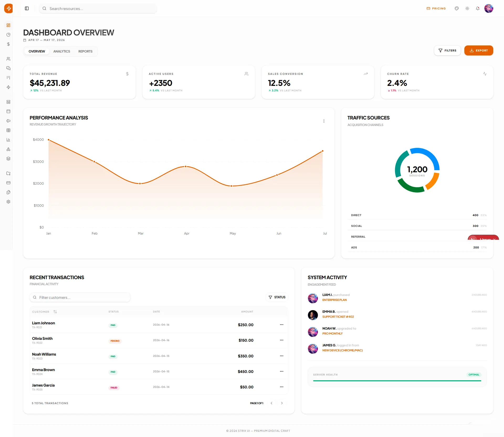This screenshot has width=504, height=437.
Task: Open the stacked layers sidebar icon
Action: (x=8, y=159)
